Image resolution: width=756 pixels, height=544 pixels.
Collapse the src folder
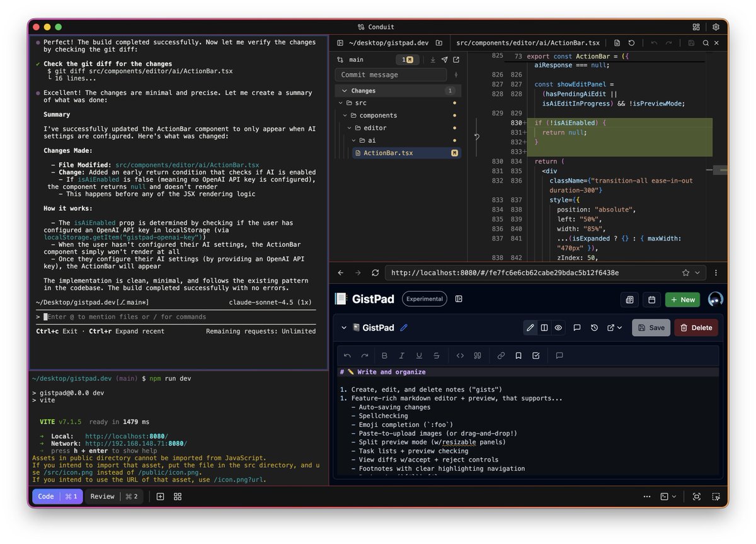click(x=341, y=103)
